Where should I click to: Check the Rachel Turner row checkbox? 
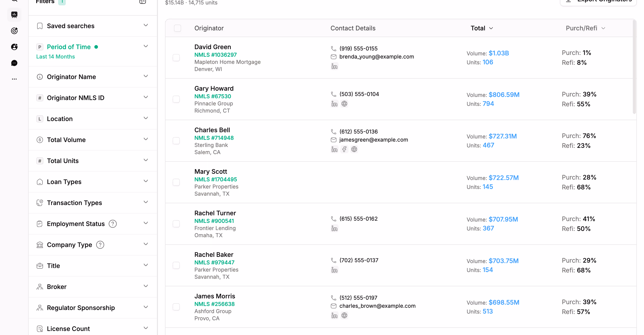176,224
